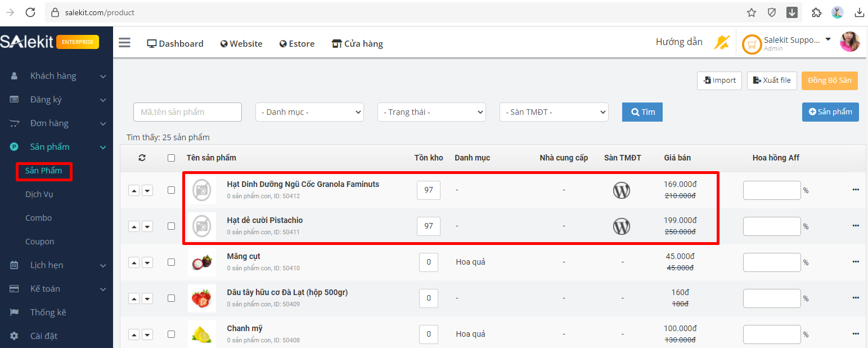Toggle select-all checkbox in table header
Image resolution: width=868 pixels, height=348 pixels.
[172, 158]
